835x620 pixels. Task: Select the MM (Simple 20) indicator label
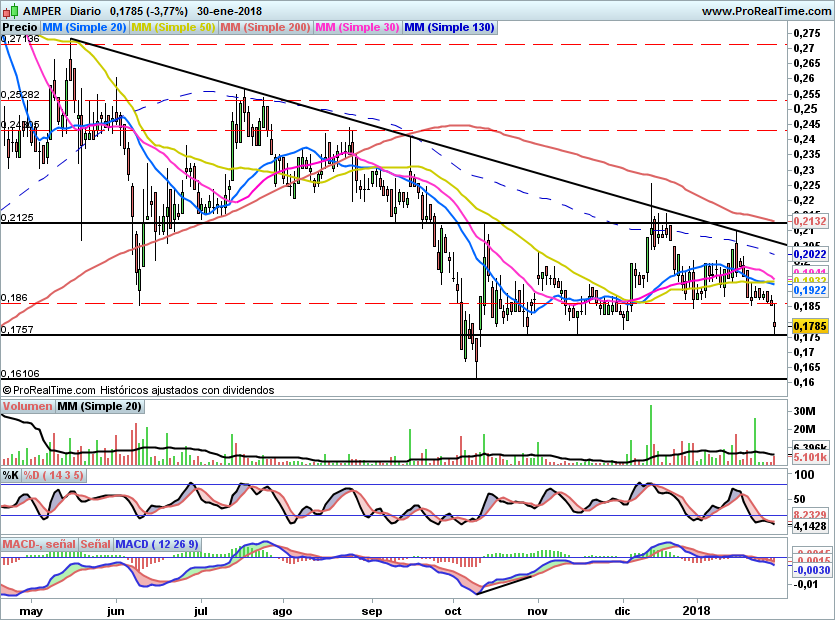click(x=84, y=28)
